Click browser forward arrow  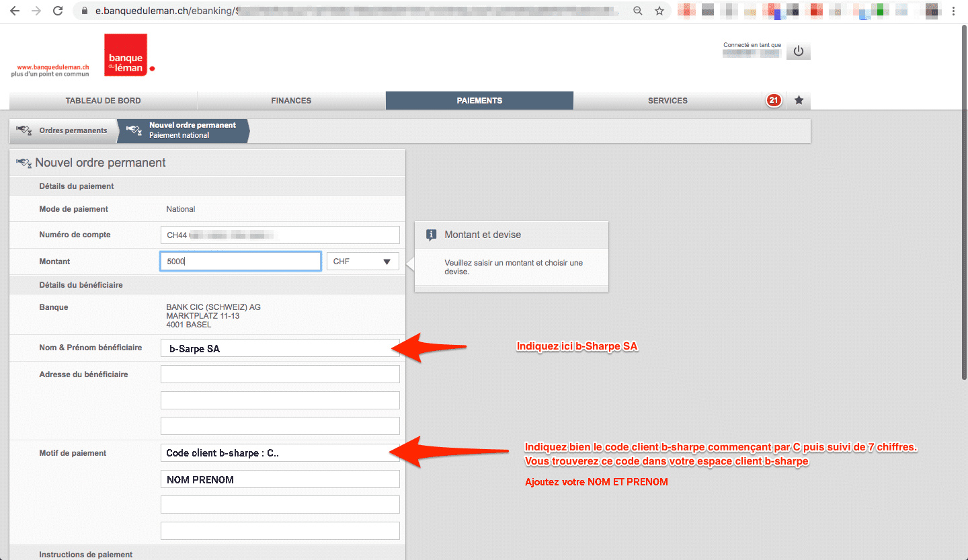click(36, 11)
